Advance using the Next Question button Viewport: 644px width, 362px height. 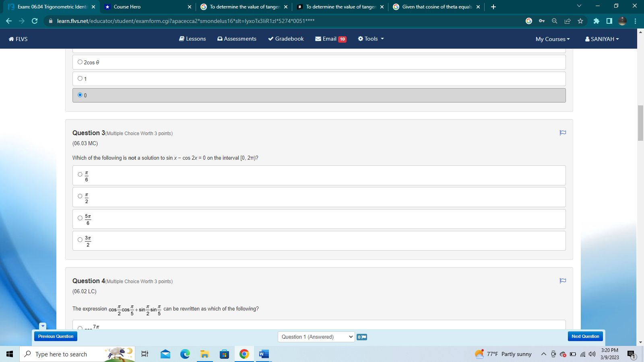coord(585,336)
